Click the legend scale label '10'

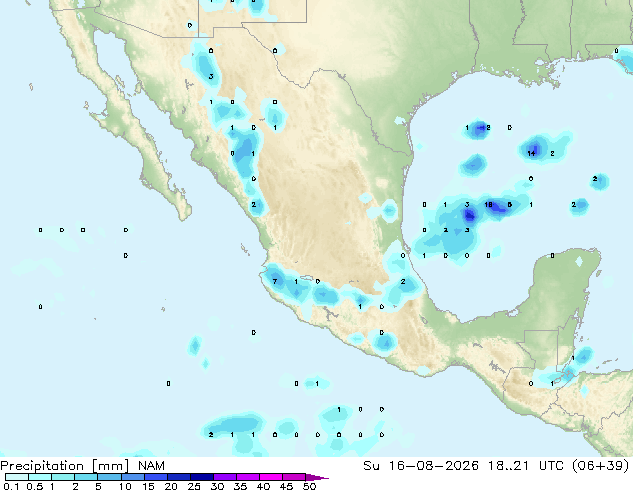125,486
